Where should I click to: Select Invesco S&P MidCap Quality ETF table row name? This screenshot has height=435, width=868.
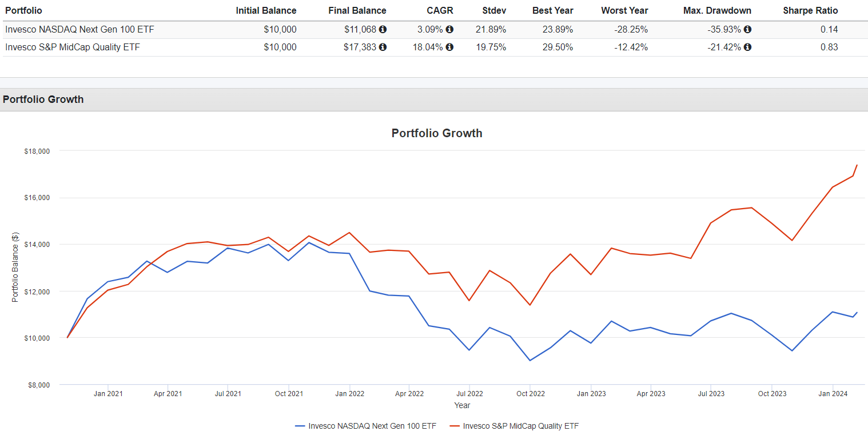(x=73, y=47)
